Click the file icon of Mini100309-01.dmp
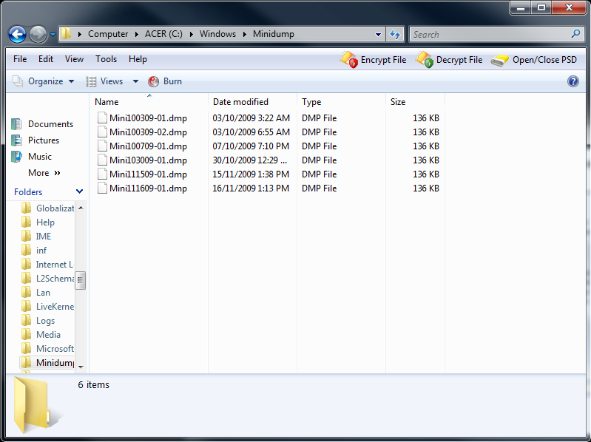Image resolution: width=591 pixels, height=442 pixels. point(102,118)
